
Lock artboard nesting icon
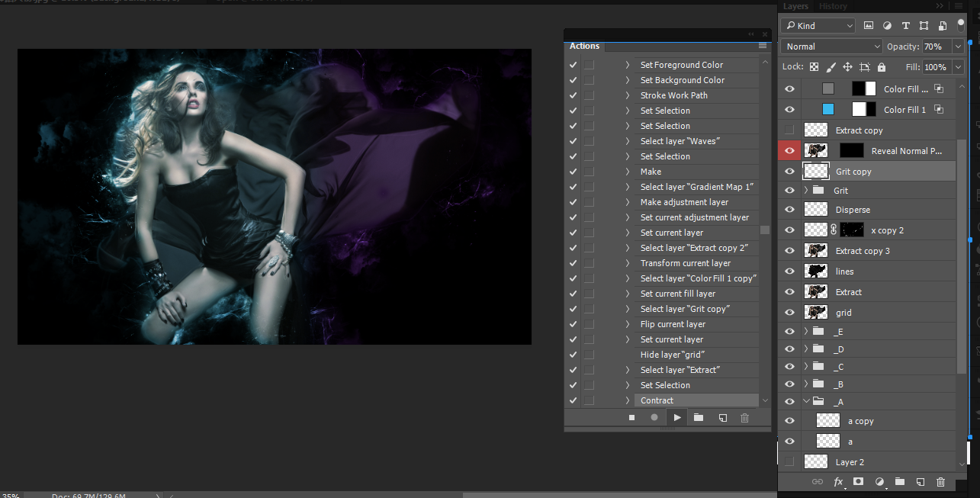[865, 67]
